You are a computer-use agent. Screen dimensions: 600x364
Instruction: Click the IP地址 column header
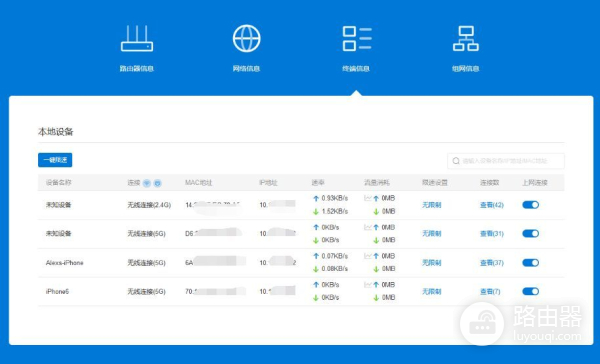point(268,183)
